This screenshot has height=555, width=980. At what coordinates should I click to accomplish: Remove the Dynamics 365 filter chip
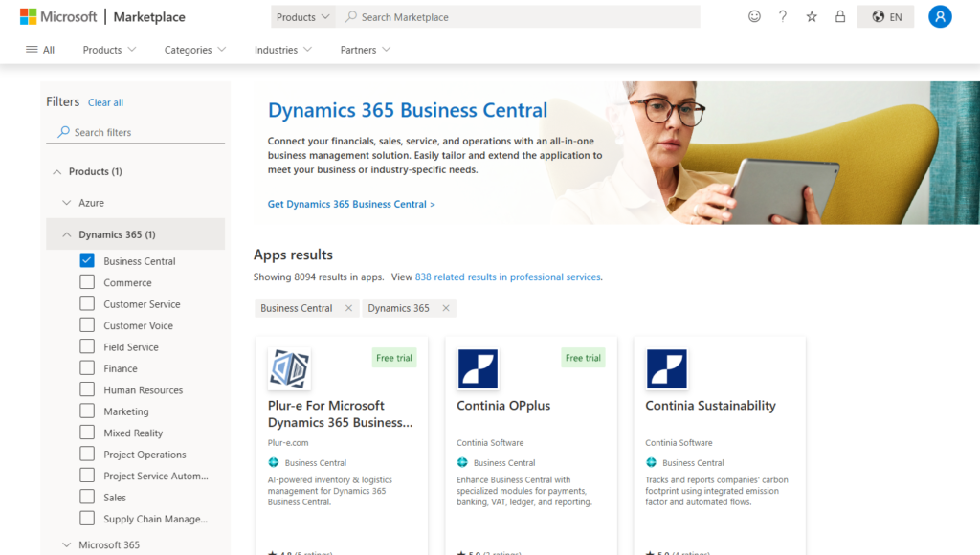click(x=445, y=308)
